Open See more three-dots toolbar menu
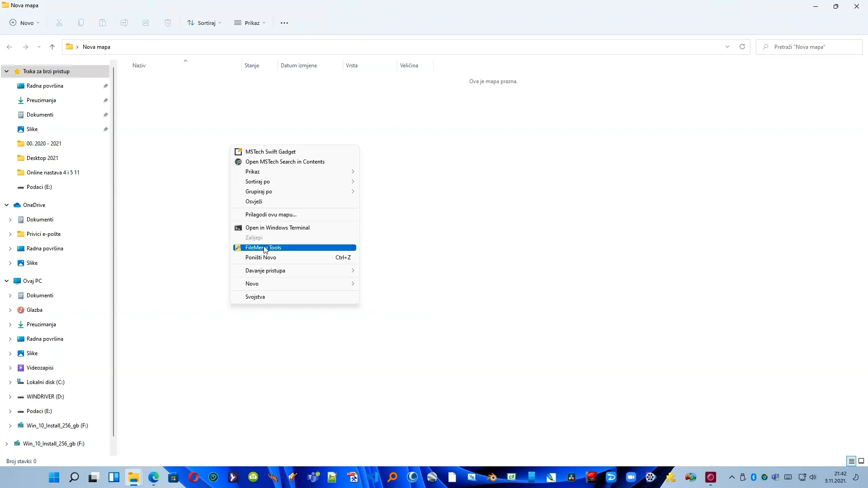The width and height of the screenshot is (868, 488). pos(284,23)
